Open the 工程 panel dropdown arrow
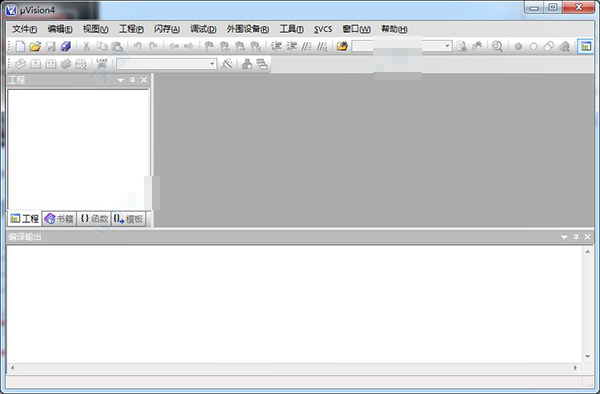Image resolution: width=600 pixels, height=394 pixels. tap(121, 80)
